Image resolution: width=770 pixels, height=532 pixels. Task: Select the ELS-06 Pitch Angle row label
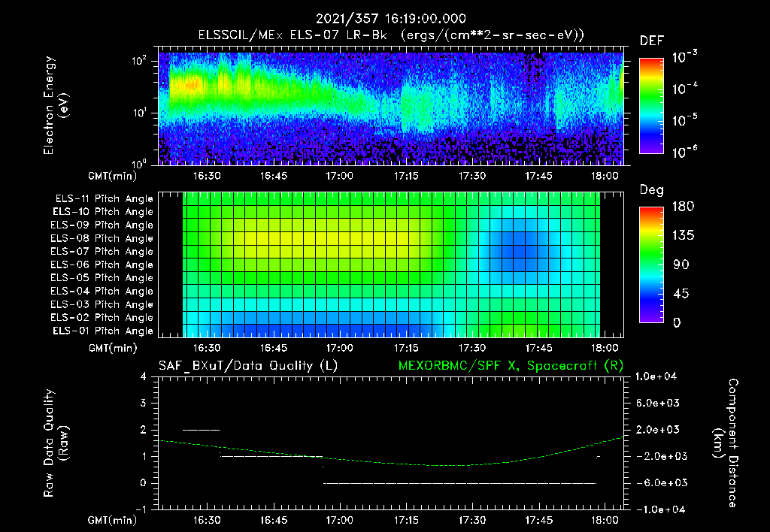tap(102, 265)
